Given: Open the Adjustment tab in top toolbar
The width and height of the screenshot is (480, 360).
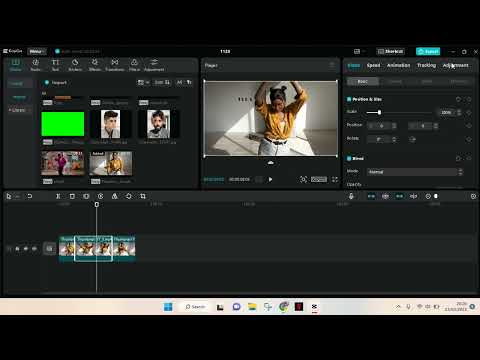Looking at the screenshot, I should click(x=154, y=65).
